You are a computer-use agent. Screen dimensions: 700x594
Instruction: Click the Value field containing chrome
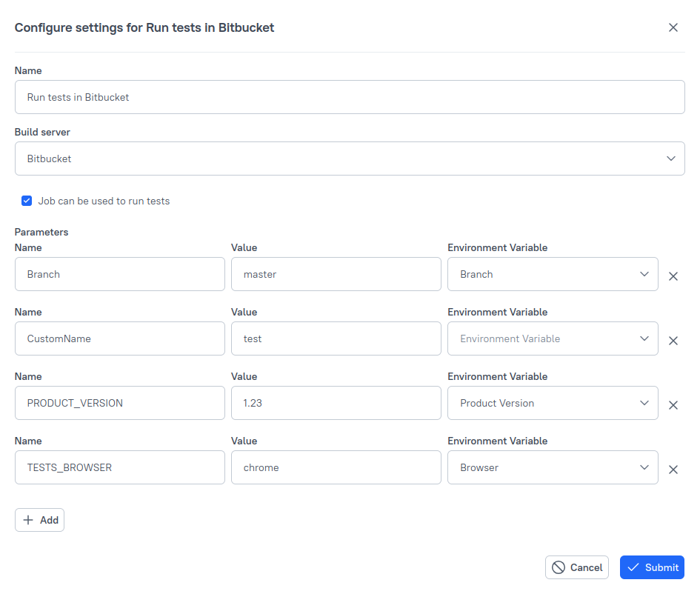point(336,467)
